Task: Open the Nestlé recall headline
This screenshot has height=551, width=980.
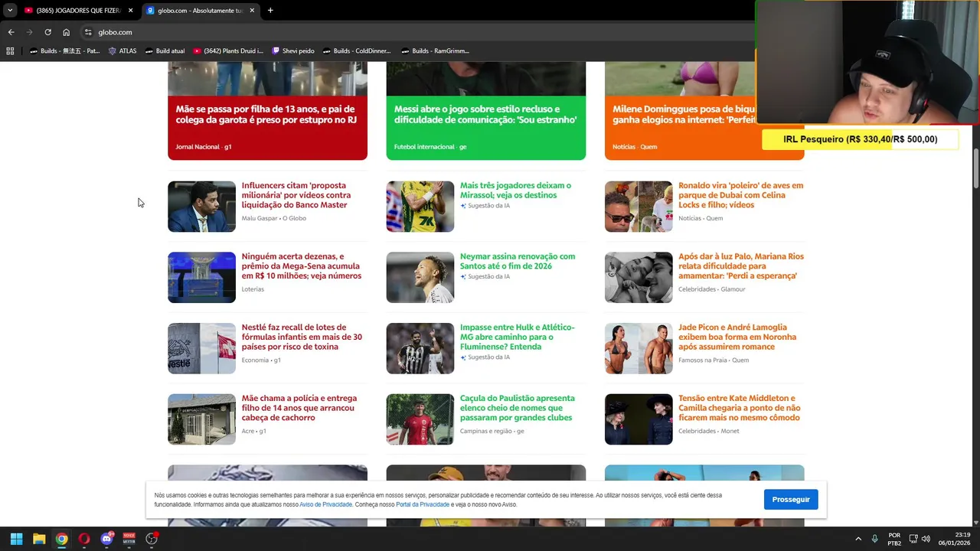Action: [x=302, y=337]
